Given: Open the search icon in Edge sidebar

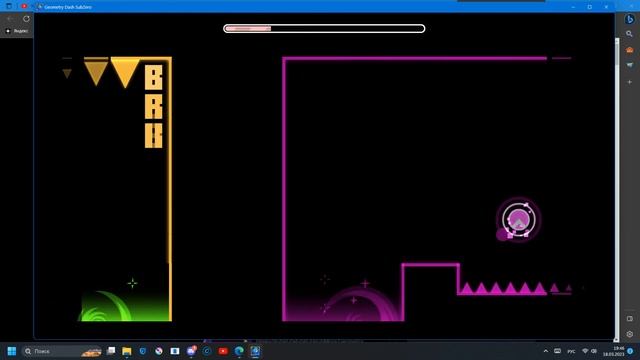Looking at the screenshot, I should click(629, 34).
